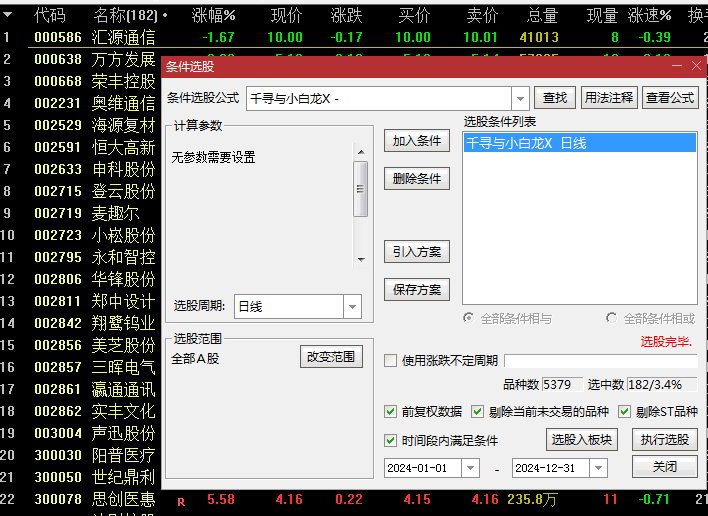Screen dimensions: 708x516
Task: Click the red R marker in row 22
Action: click(181, 502)
